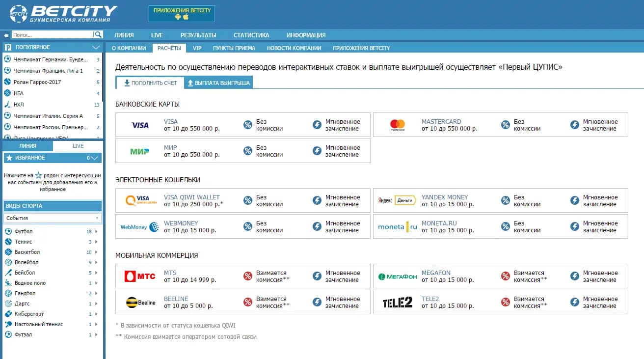Image resolution: width=644 pixels, height=359 pixels.
Task: Click the Betcity logo in the header
Action: click(x=63, y=14)
